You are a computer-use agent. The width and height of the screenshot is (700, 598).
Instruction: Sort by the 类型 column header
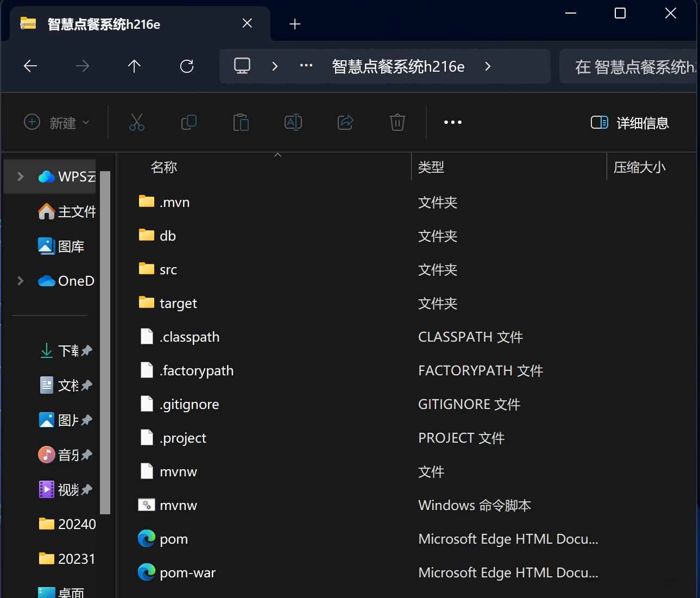[431, 167]
